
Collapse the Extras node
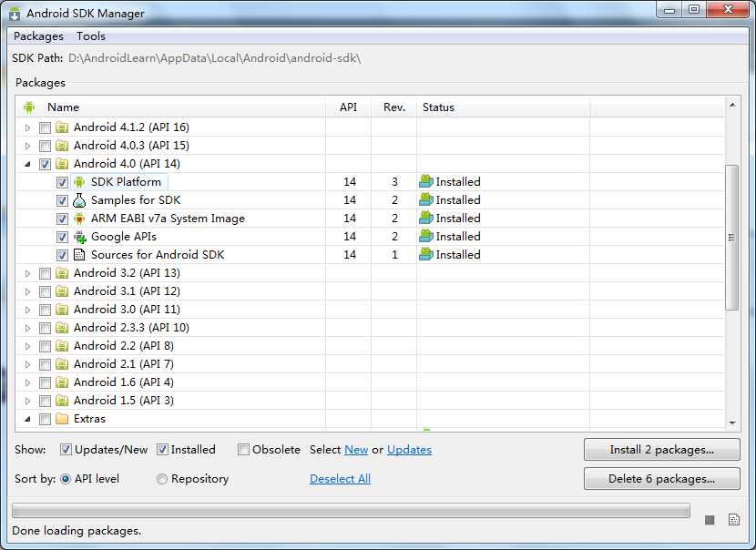point(27,420)
